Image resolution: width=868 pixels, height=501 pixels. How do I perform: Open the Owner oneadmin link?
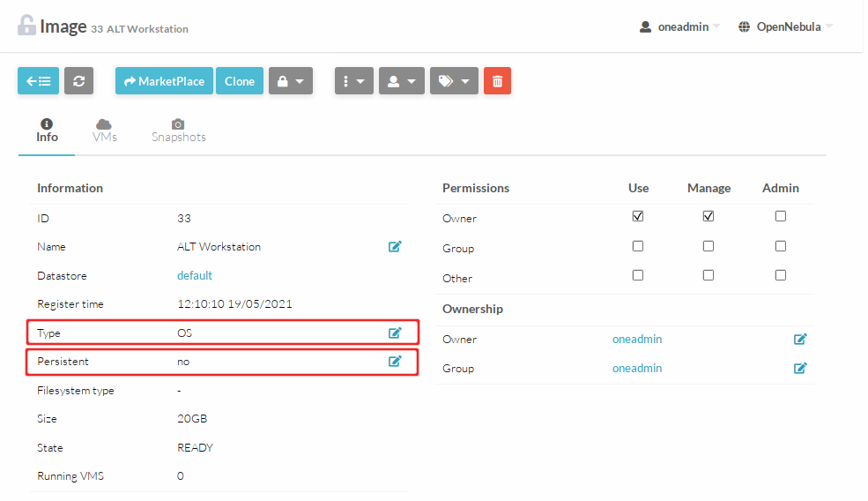coord(636,340)
